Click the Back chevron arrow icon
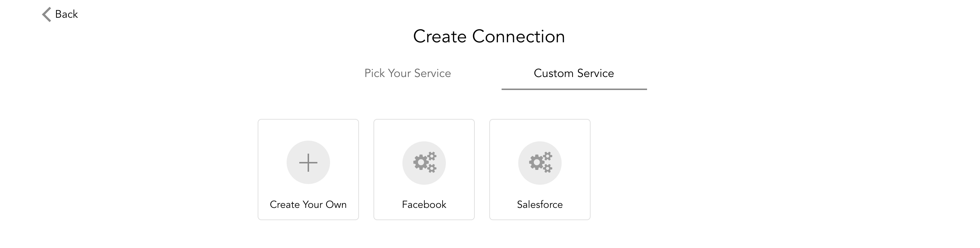The image size is (980, 248). click(x=46, y=14)
